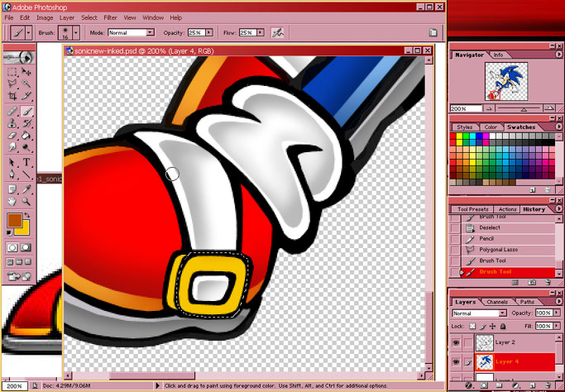Open the Layer menu
565x392 pixels.
[67, 17]
